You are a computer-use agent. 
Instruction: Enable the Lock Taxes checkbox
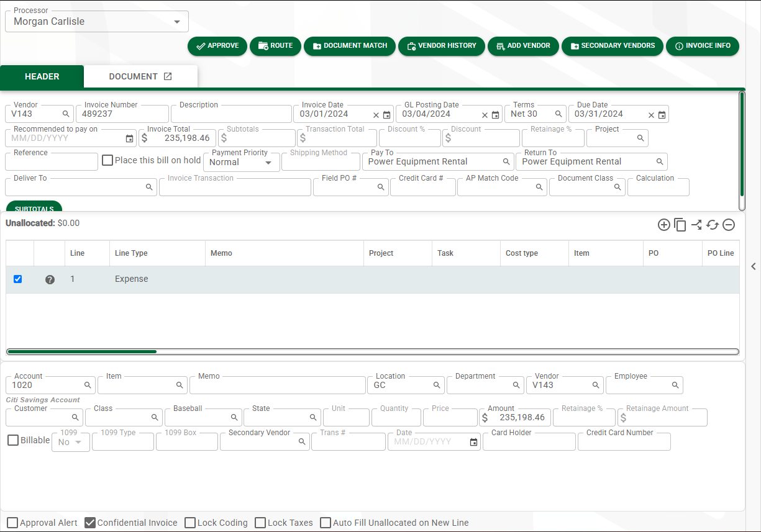(260, 523)
